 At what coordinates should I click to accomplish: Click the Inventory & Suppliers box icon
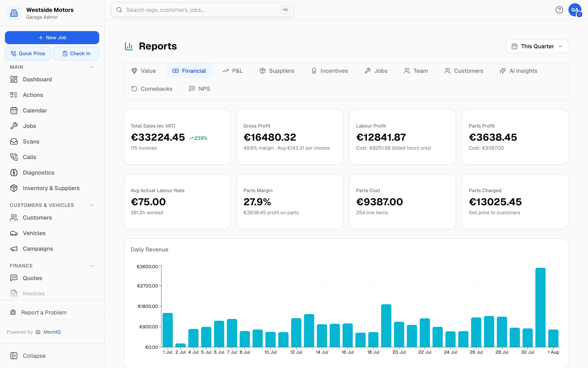pos(14,188)
